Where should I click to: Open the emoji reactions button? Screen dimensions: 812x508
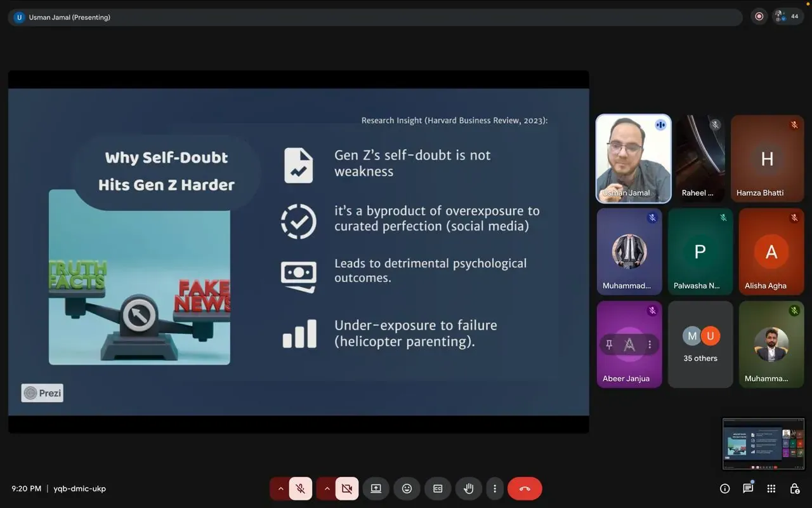407,488
